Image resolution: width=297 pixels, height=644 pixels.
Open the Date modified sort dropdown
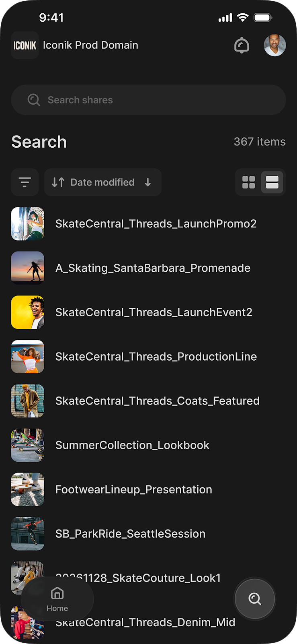[x=102, y=182]
